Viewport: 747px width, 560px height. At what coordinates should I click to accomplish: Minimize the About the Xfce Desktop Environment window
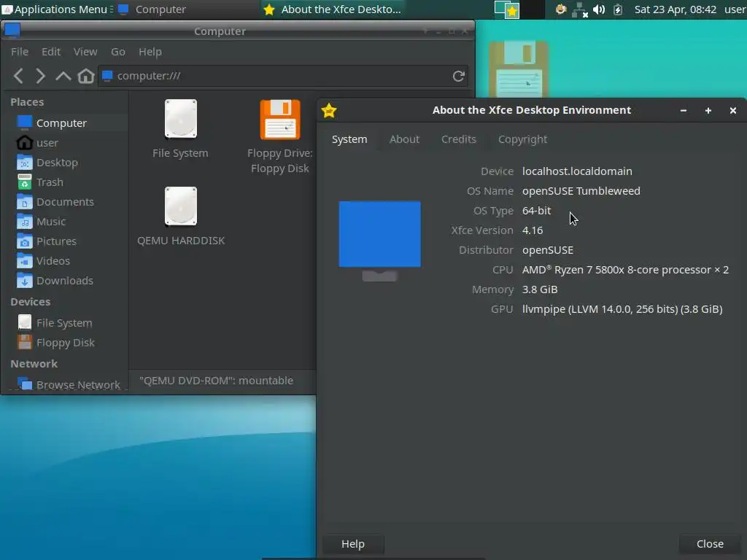[683, 111]
